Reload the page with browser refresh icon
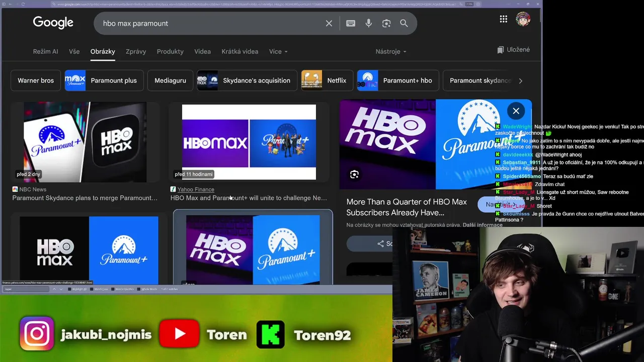This screenshot has height=362, width=644. point(23,4)
